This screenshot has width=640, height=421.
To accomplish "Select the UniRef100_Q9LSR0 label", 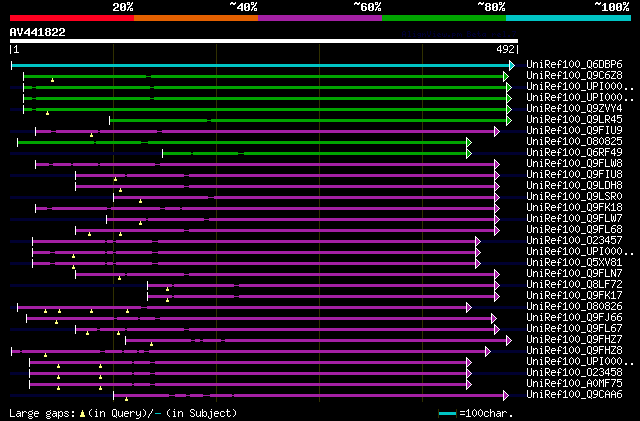I will [574, 197].
